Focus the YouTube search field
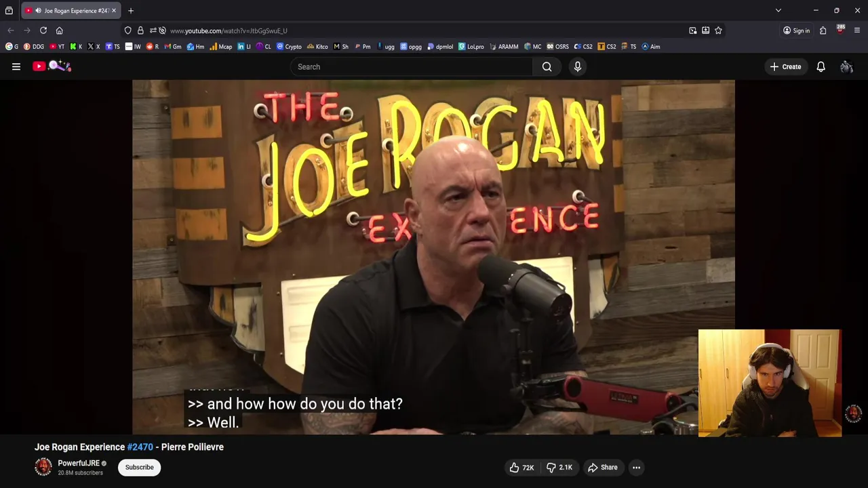Screen dimensions: 868x488 (x=412, y=66)
